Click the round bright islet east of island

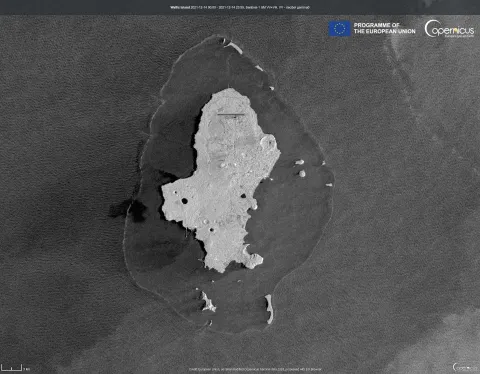coord(302,174)
